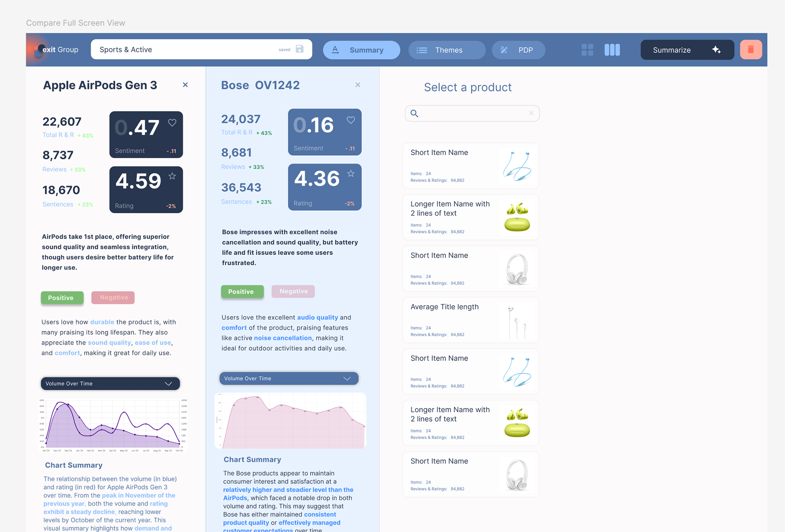Image resolution: width=785 pixels, height=532 pixels.
Task: Click the 'durable' keyword link
Action: pos(102,322)
